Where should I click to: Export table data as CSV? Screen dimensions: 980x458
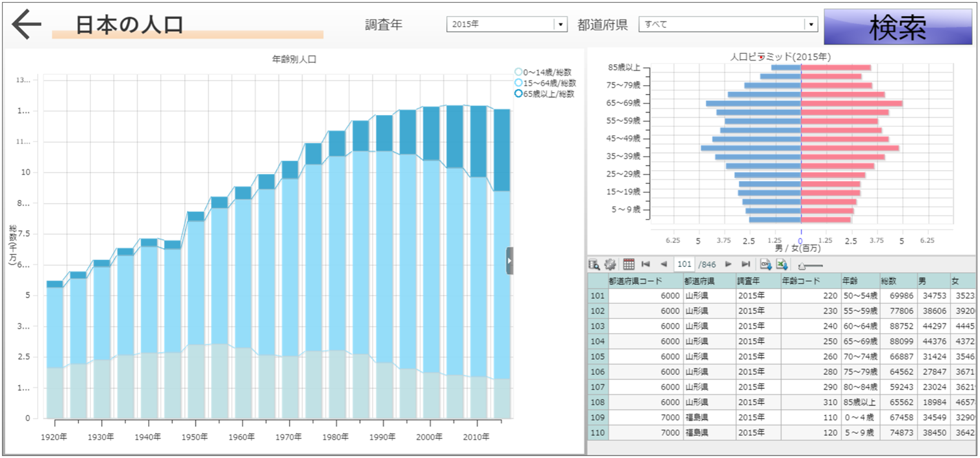(x=766, y=264)
